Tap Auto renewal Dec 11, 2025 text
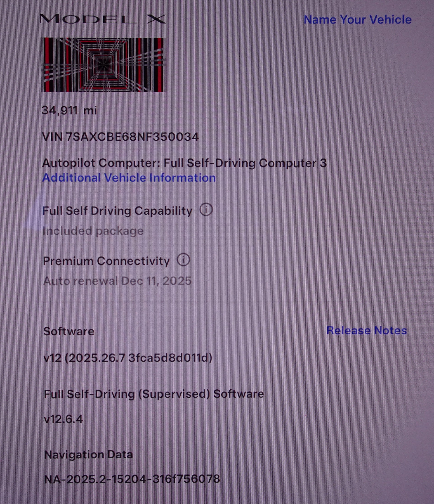The image size is (434, 504). click(x=117, y=281)
